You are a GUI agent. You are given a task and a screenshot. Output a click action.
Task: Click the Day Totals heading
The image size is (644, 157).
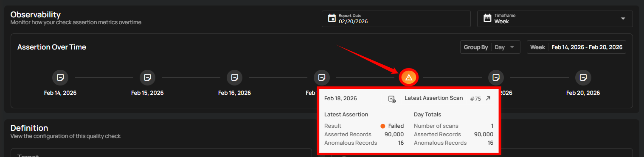[x=427, y=114]
